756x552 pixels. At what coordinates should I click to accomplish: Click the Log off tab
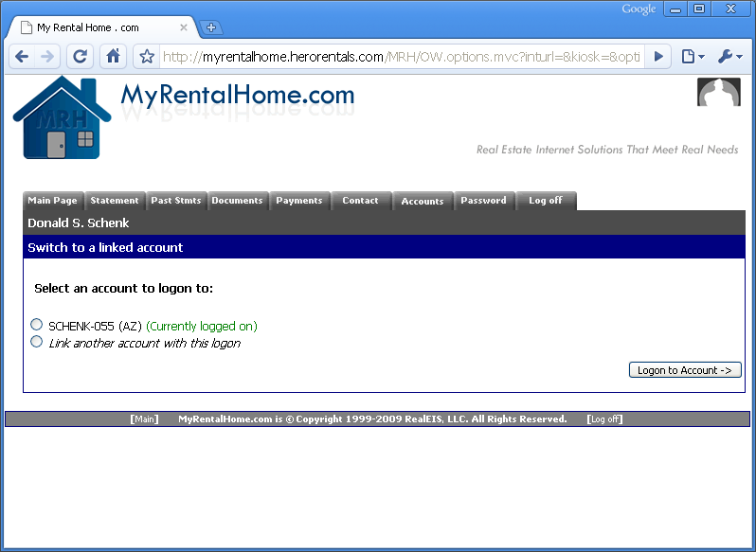coord(546,201)
